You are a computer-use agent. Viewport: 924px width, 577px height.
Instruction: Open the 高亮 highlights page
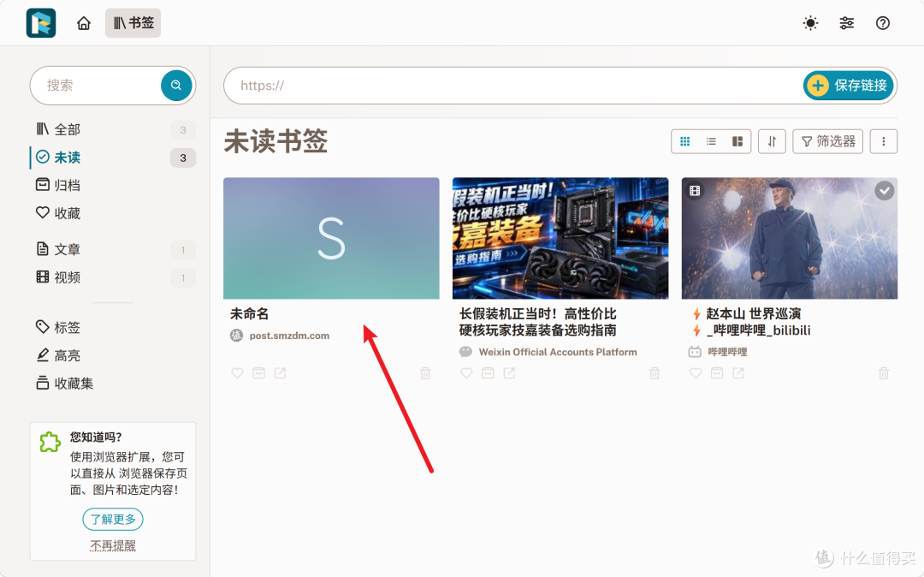pos(113,355)
